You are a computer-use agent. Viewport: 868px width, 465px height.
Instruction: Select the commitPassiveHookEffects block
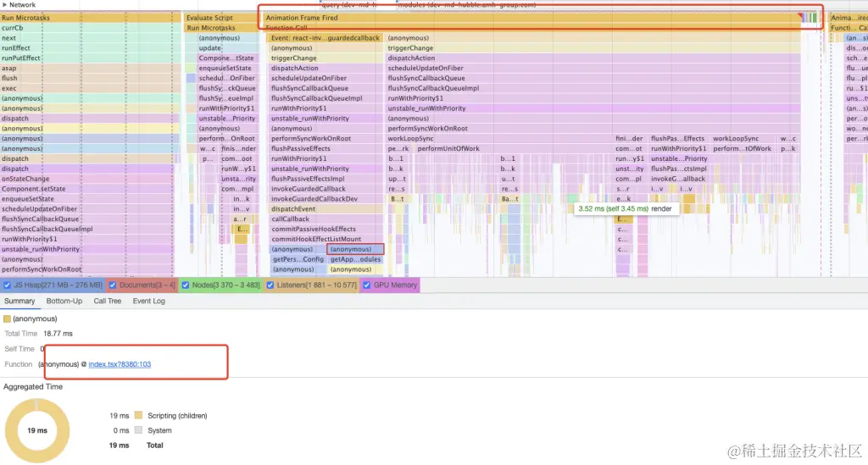325,229
